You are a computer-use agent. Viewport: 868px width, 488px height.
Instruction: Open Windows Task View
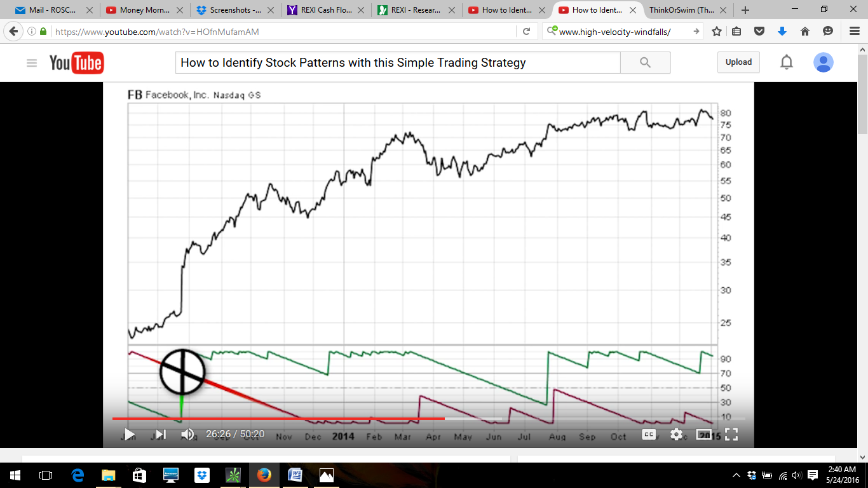point(46,475)
